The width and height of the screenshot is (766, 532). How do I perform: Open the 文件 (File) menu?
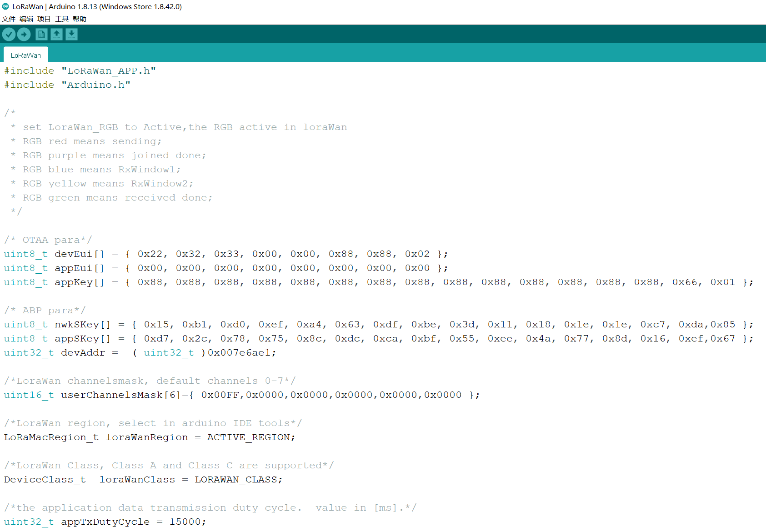(9, 19)
